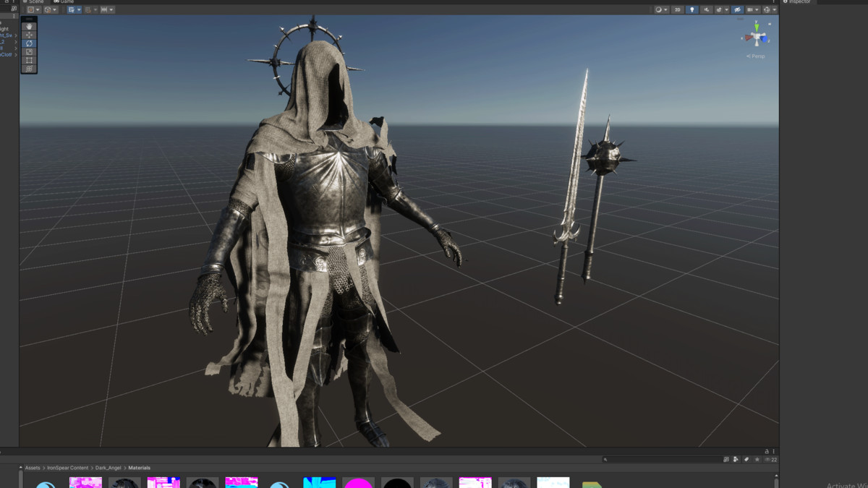
Task: Click the blue Z axis gizmo cone
Action: [x=764, y=39]
